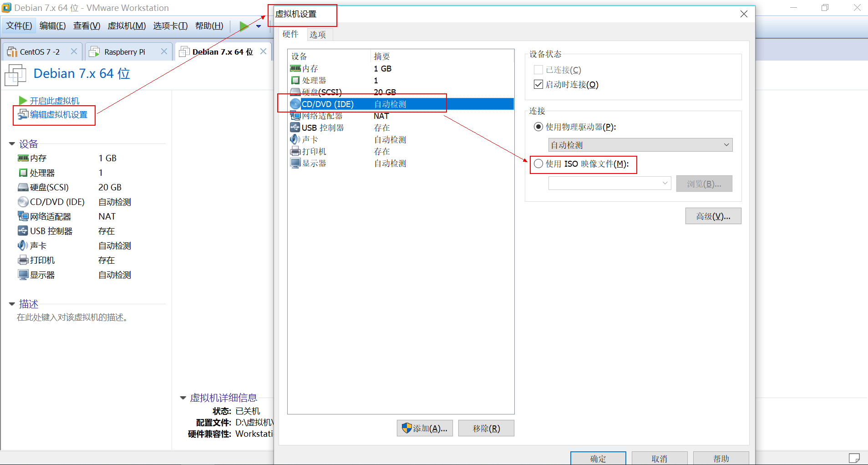Viewport: 868px width, 465px height.
Task: Open the 选项卡(T) menu
Action: pyautogui.click(x=171, y=26)
